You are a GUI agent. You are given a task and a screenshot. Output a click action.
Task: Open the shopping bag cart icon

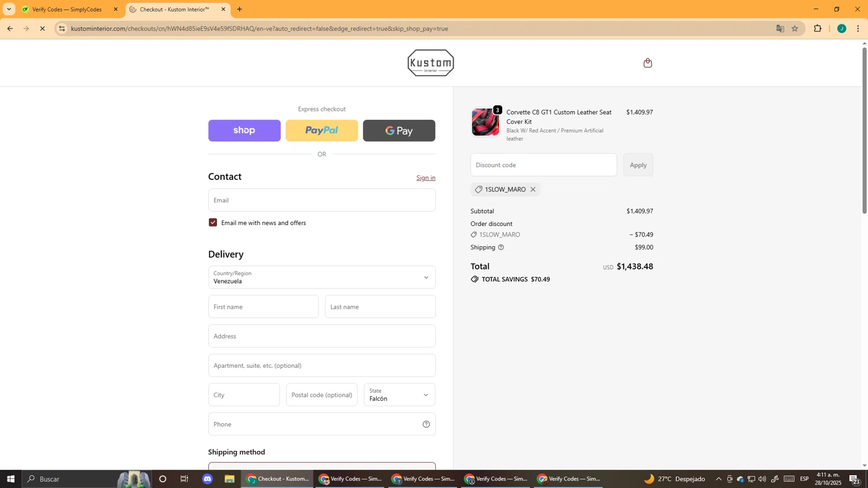[648, 62]
